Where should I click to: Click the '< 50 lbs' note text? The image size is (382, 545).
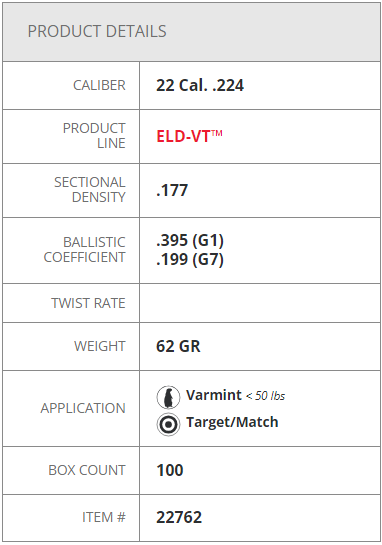(x=266, y=396)
